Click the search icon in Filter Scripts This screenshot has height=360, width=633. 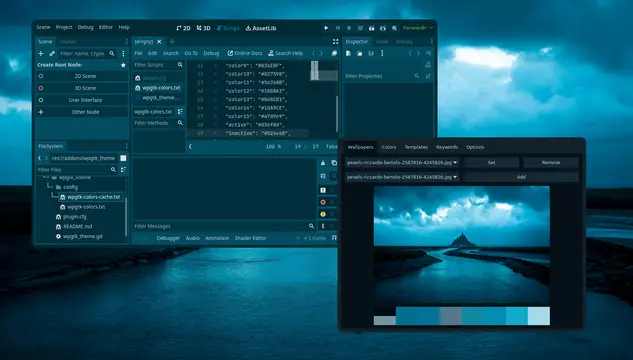point(180,65)
